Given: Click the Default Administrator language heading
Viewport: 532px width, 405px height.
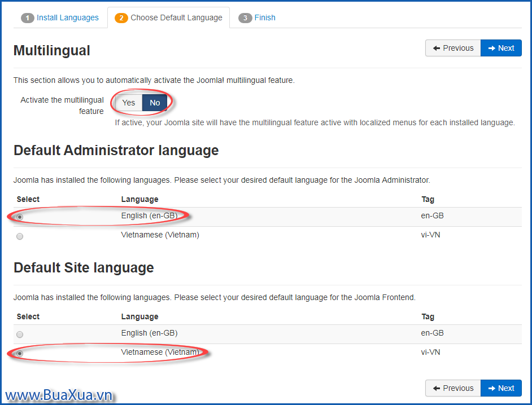Looking at the screenshot, I should pyautogui.click(x=116, y=151).
